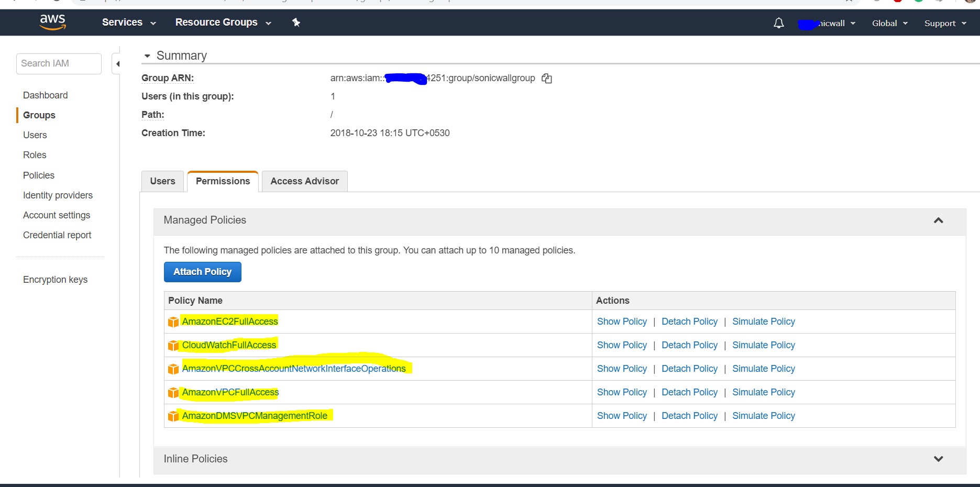Open the Services dropdown menu
The height and width of the screenshot is (487, 980).
click(129, 23)
